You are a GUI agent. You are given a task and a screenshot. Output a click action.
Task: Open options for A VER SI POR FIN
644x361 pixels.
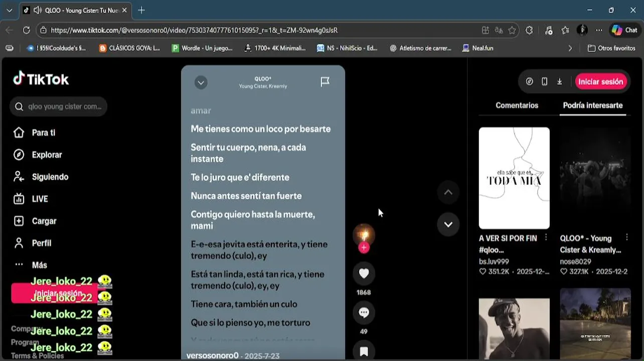pyautogui.click(x=546, y=238)
